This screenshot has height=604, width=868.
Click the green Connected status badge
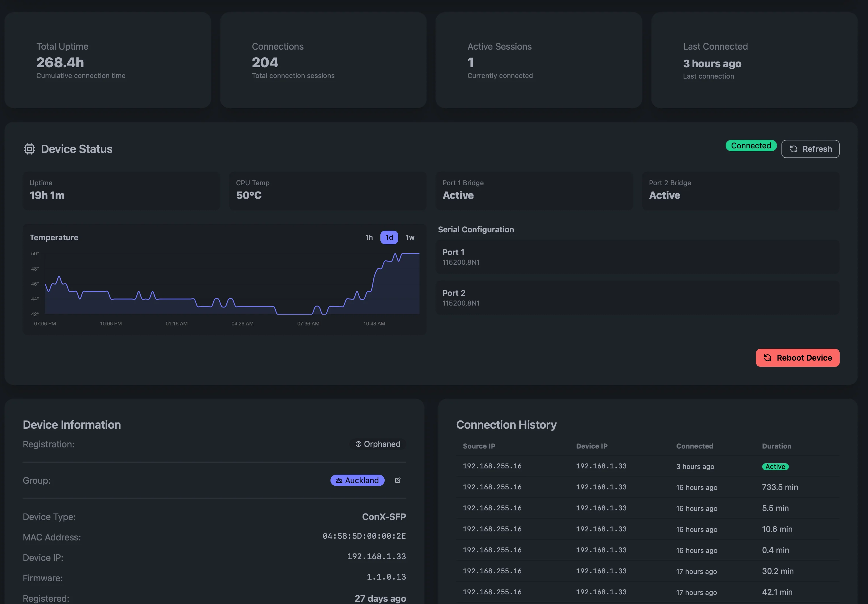point(751,146)
